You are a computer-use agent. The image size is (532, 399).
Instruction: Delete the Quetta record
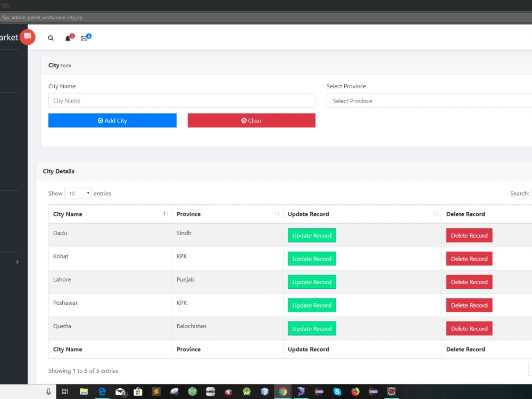(x=469, y=328)
